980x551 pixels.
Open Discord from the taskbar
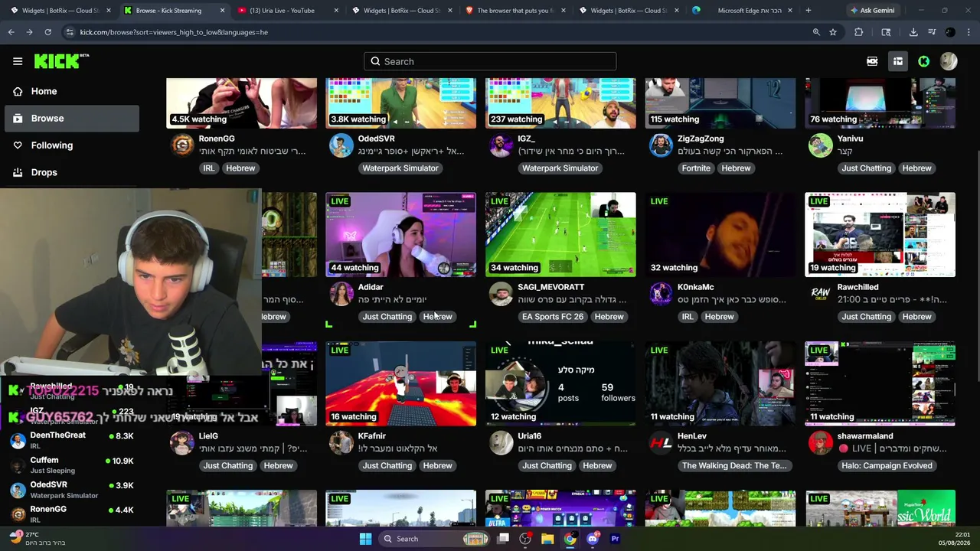point(593,539)
